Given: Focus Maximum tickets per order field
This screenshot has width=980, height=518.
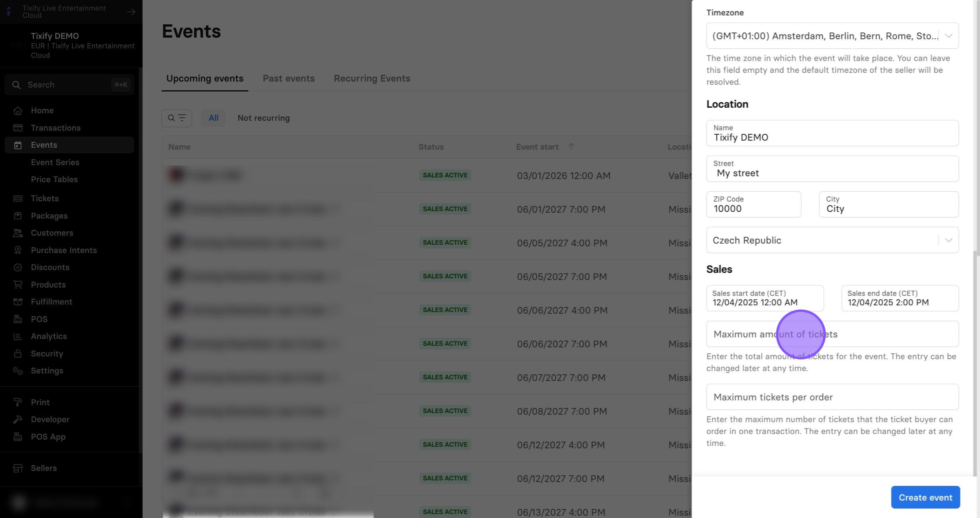Looking at the screenshot, I should 832,397.
